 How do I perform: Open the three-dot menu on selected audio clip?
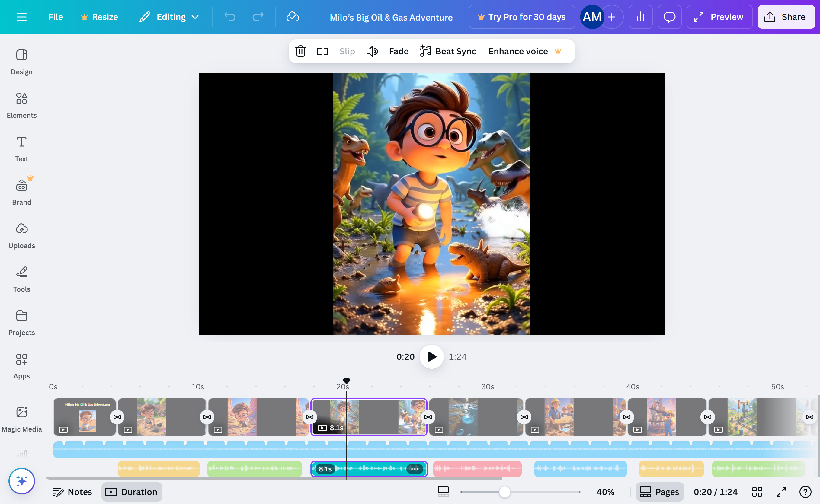click(x=415, y=469)
